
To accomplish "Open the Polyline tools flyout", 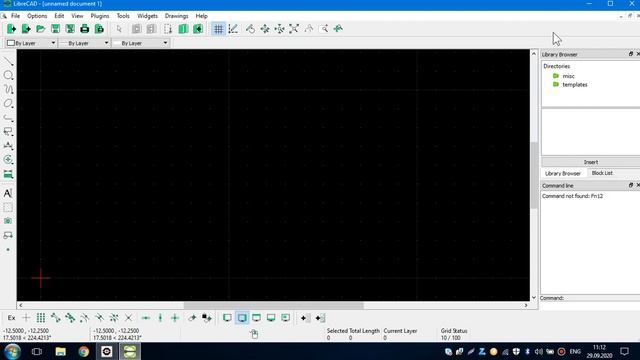I will [x=8, y=118].
